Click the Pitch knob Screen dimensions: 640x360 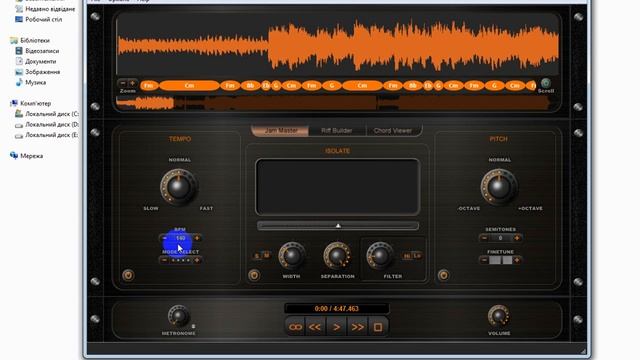pyautogui.click(x=499, y=187)
